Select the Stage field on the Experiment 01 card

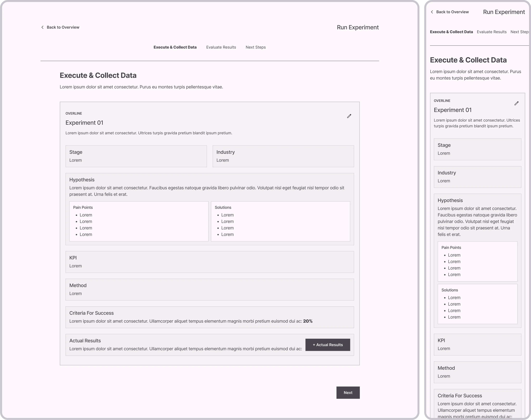(x=136, y=156)
